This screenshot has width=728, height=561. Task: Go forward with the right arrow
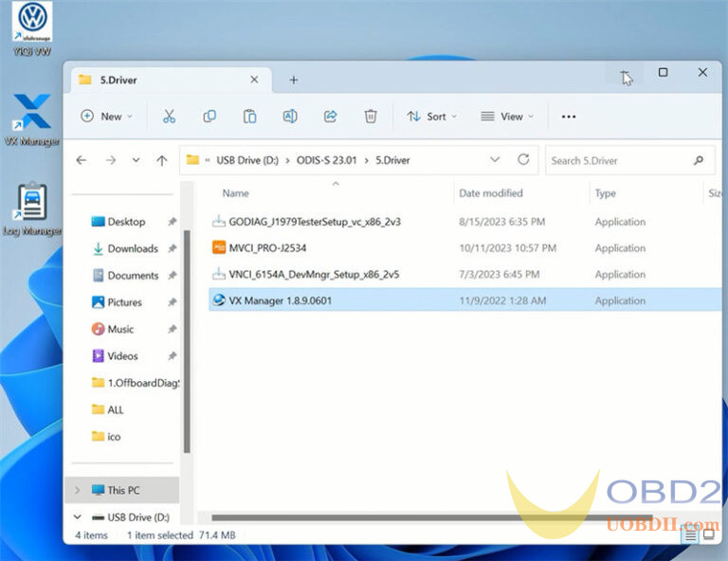111,160
